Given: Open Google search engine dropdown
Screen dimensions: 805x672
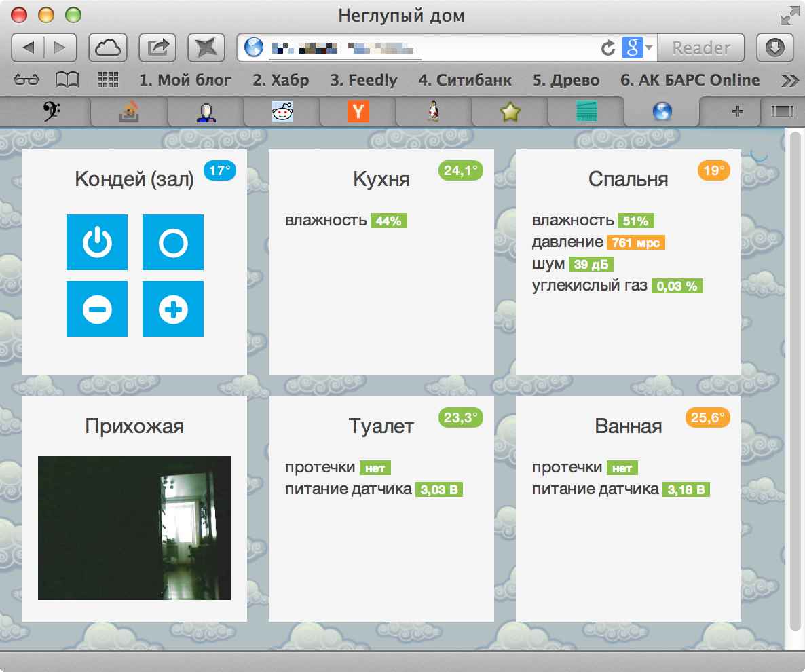Looking at the screenshot, I should tap(637, 48).
